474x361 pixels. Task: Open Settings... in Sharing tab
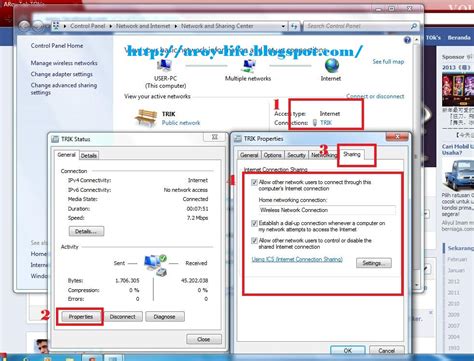click(x=374, y=263)
